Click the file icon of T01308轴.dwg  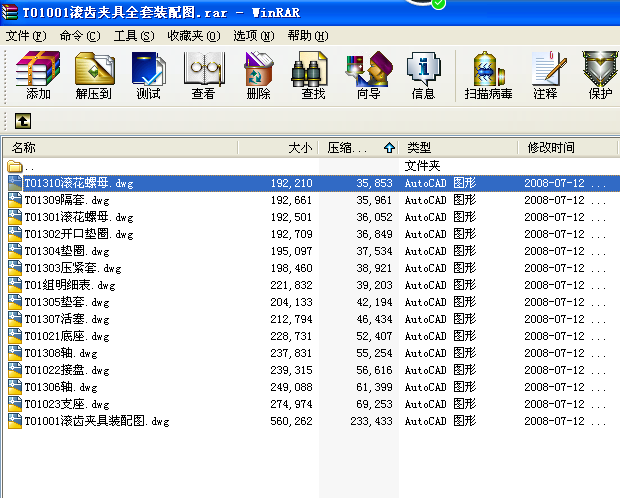point(15,353)
